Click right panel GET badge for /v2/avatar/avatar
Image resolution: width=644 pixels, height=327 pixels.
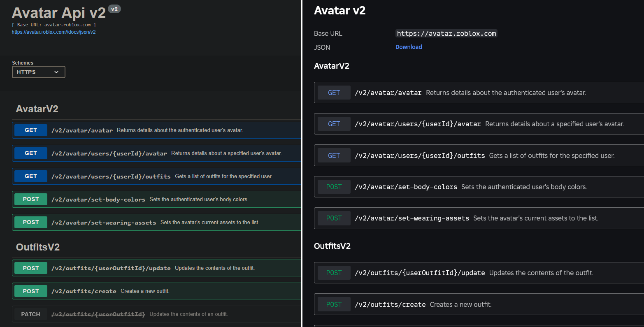point(334,93)
